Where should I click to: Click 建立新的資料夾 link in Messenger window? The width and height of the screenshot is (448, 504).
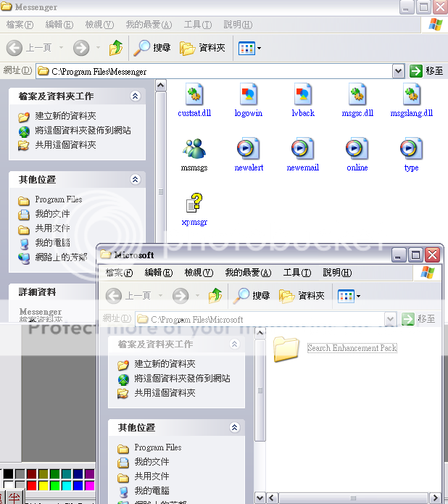(65, 116)
